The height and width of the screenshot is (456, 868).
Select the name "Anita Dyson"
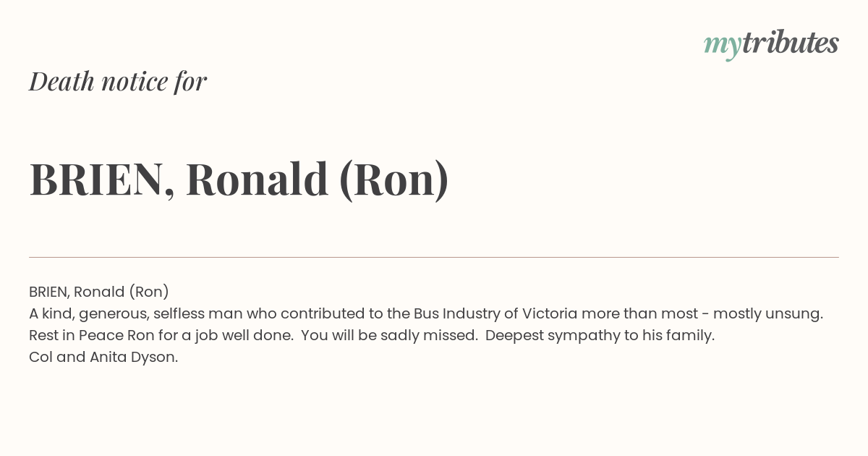click(132, 358)
